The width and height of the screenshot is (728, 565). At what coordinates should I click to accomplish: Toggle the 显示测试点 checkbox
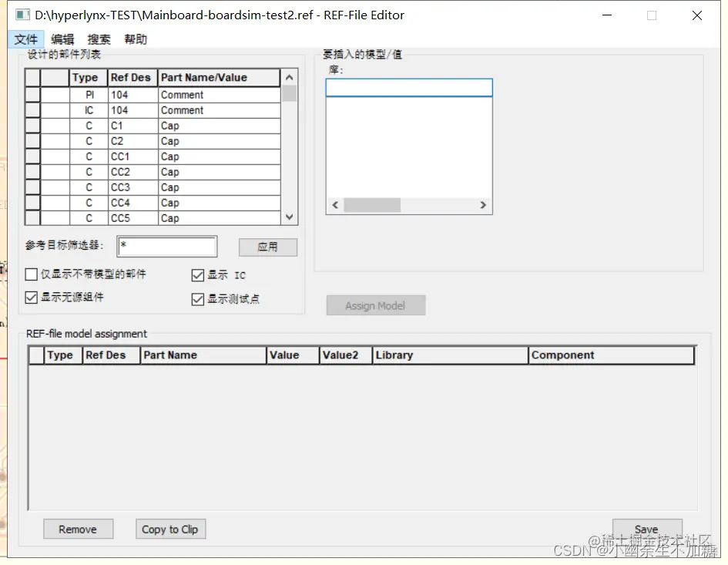point(198,299)
